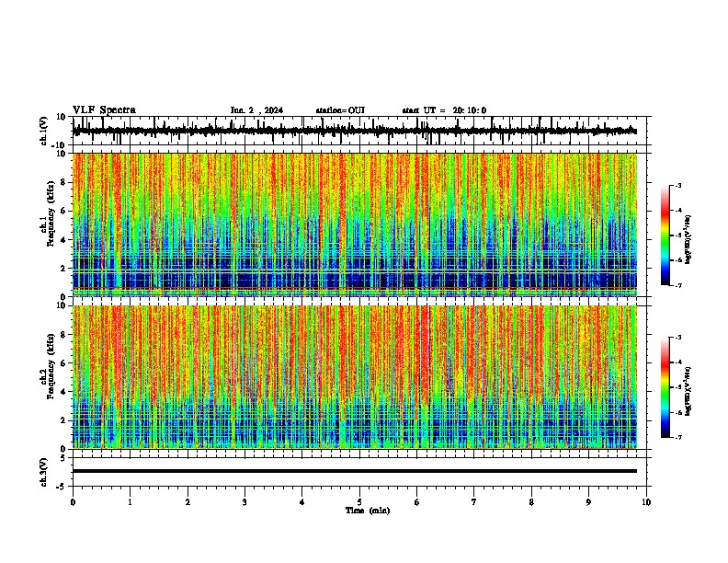
Task: Click inside the ch.2 frequency spectrogram panel
Action: click(355, 377)
